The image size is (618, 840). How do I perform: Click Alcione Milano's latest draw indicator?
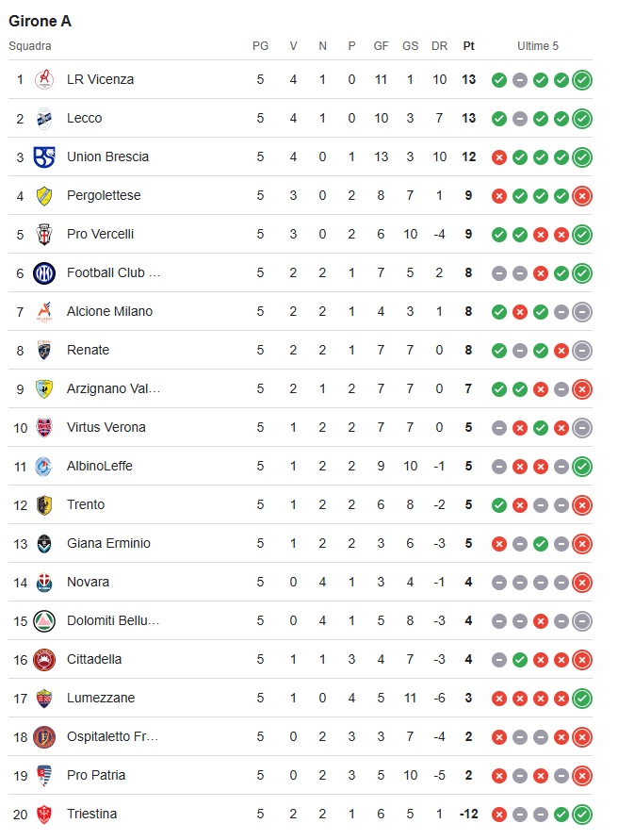click(x=582, y=312)
